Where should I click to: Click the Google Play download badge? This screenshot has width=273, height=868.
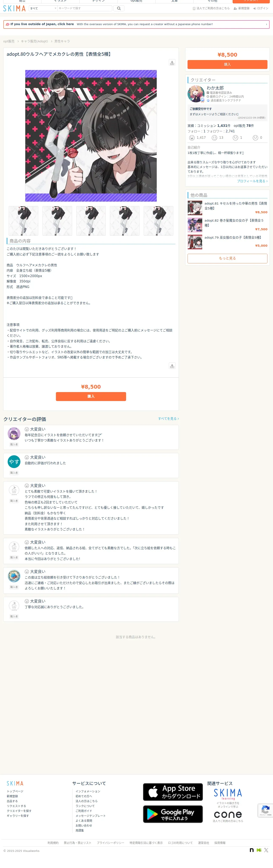coord(173,814)
